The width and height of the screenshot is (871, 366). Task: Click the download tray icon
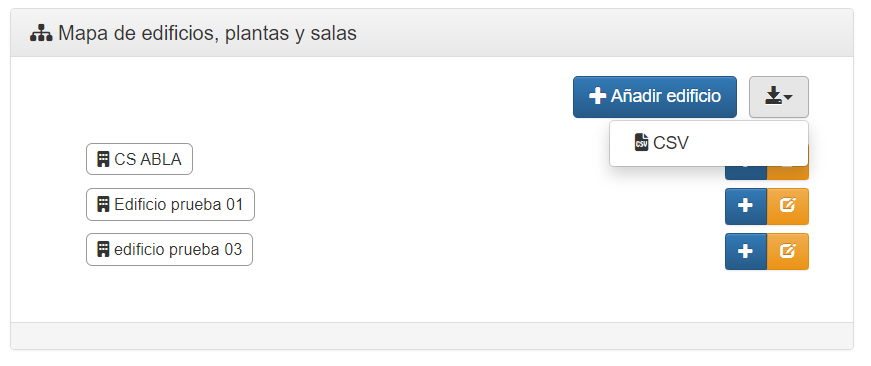coord(773,97)
